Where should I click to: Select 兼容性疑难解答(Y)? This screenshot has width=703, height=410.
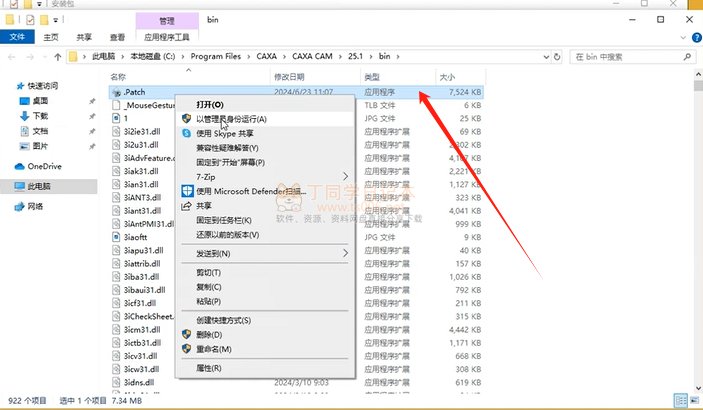point(227,148)
